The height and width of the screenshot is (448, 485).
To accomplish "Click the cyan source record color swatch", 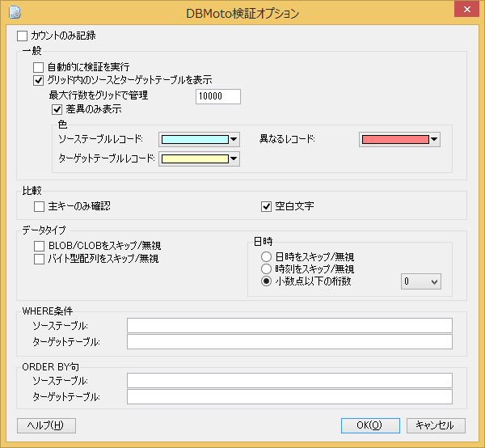I will (x=195, y=140).
